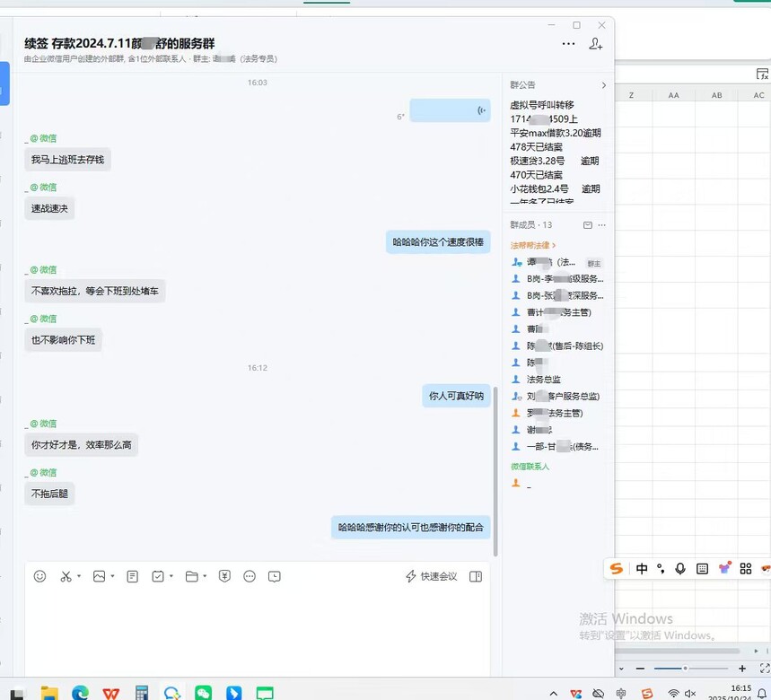Select the scissors screenshot tool

point(66,576)
